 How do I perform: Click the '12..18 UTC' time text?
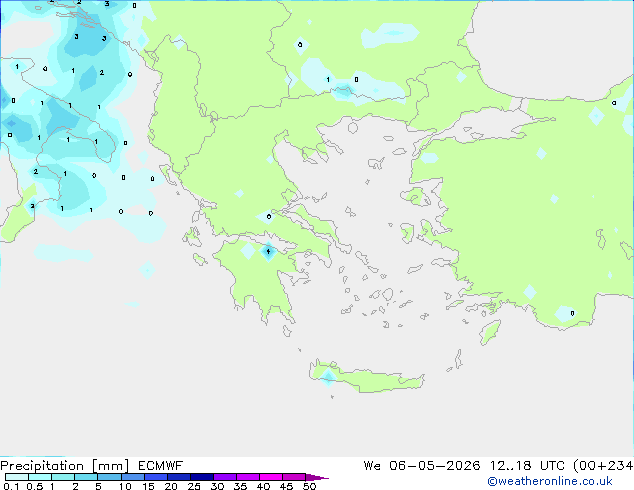point(527,466)
